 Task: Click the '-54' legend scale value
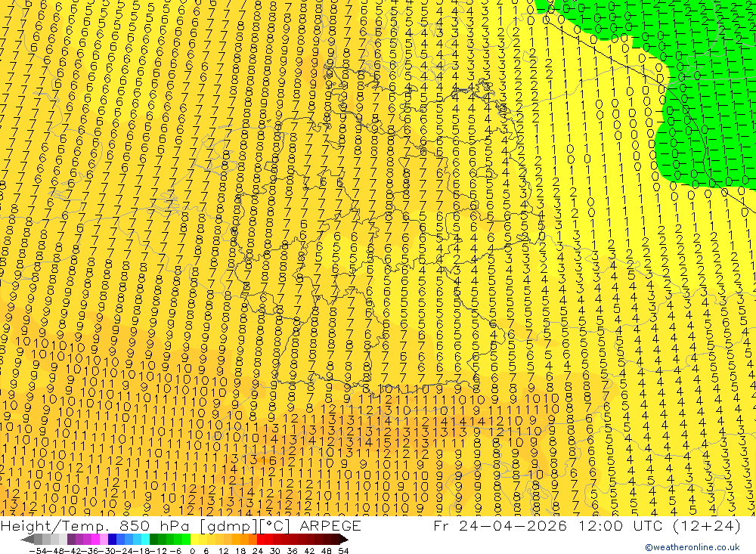pyautogui.click(x=38, y=551)
